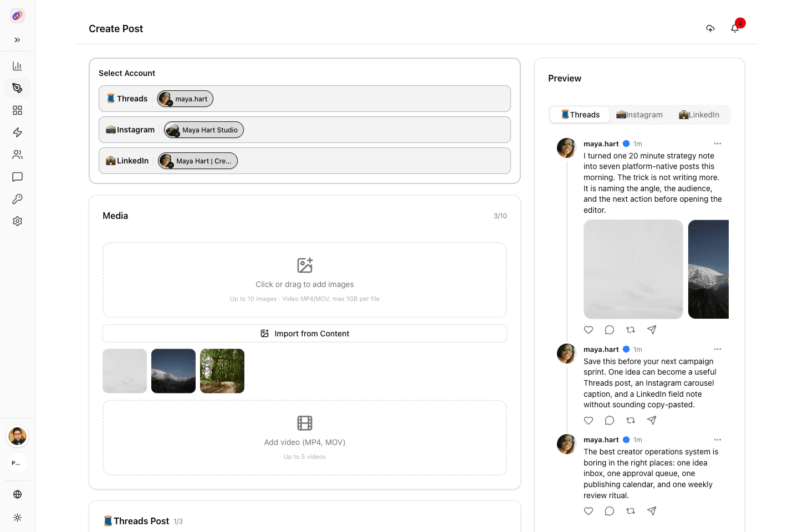
Task: Toggle the Maya Hart | Cre... LinkedIn chip
Action: coord(198,161)
